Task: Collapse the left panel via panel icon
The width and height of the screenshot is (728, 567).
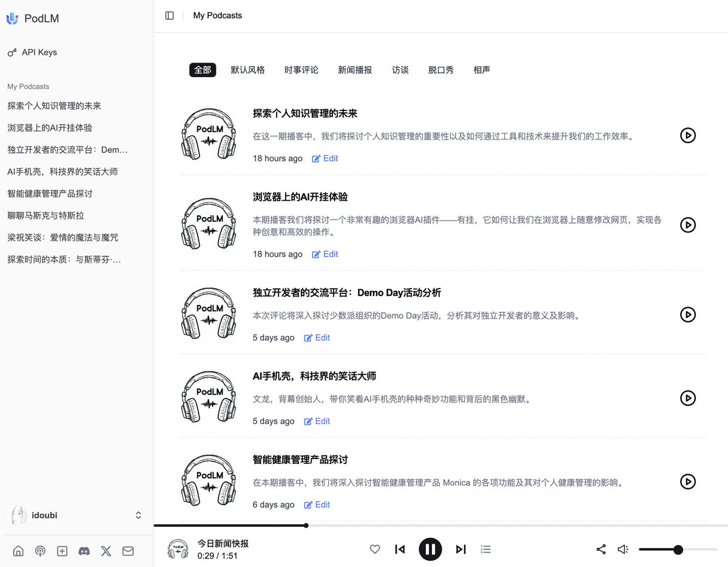Action: pos(169,15)
